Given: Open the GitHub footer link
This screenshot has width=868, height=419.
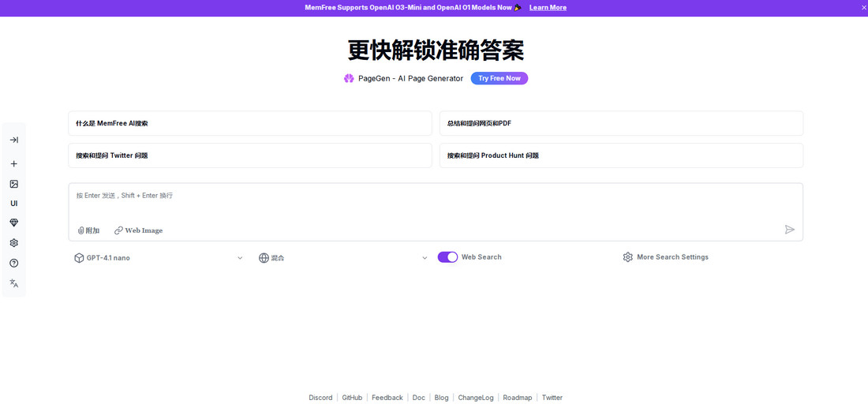Looking at the screenshot, I should [x=352, y=398].
